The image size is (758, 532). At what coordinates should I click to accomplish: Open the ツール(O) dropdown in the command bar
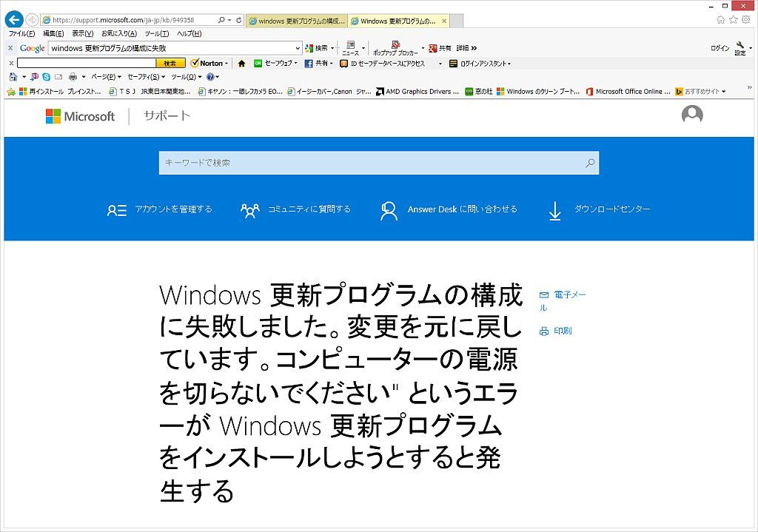tap(182, 78)
